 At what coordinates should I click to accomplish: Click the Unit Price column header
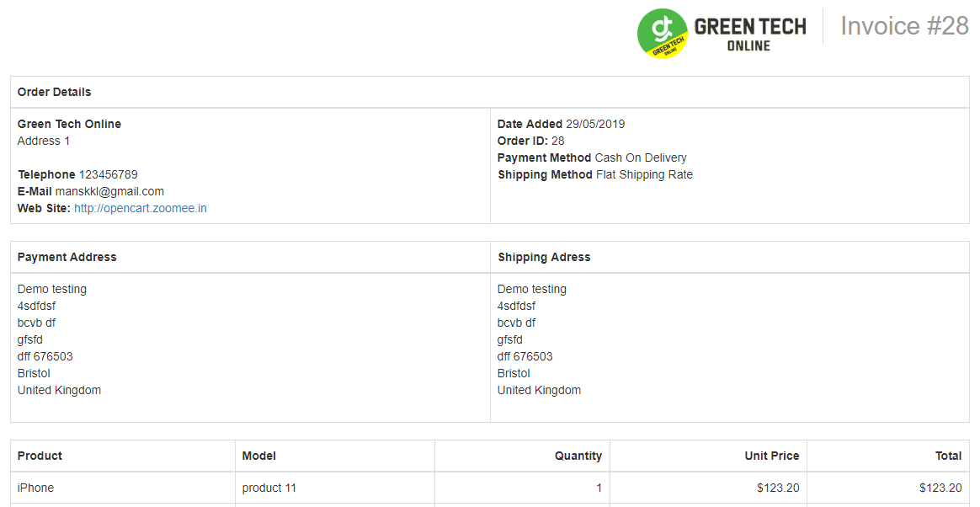point(772,456)
